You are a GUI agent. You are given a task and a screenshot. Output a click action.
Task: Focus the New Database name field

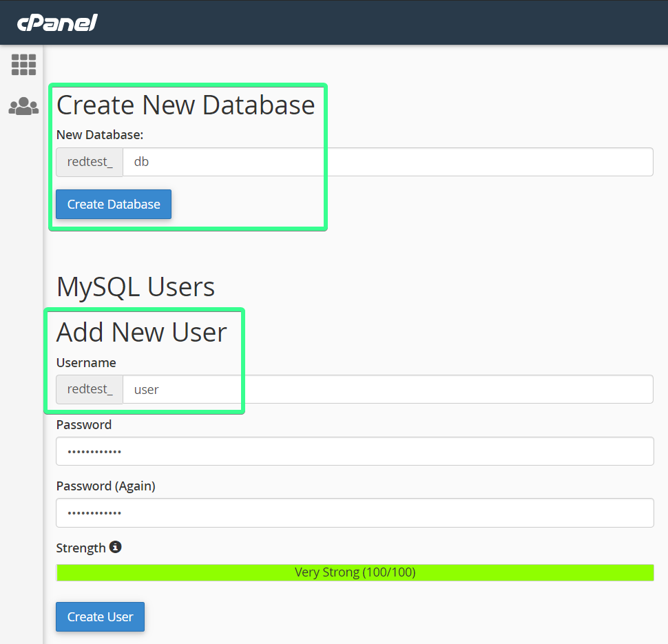point(387,162)
